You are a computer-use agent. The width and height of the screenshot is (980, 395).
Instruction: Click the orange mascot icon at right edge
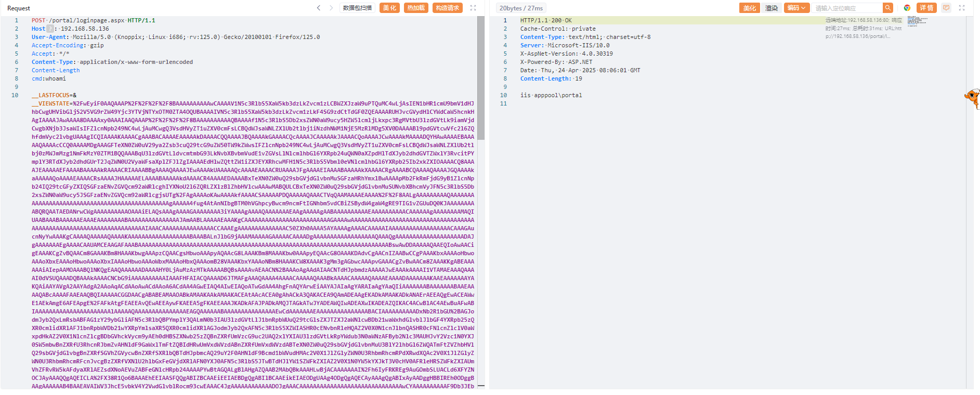click(x=972, y=98)
